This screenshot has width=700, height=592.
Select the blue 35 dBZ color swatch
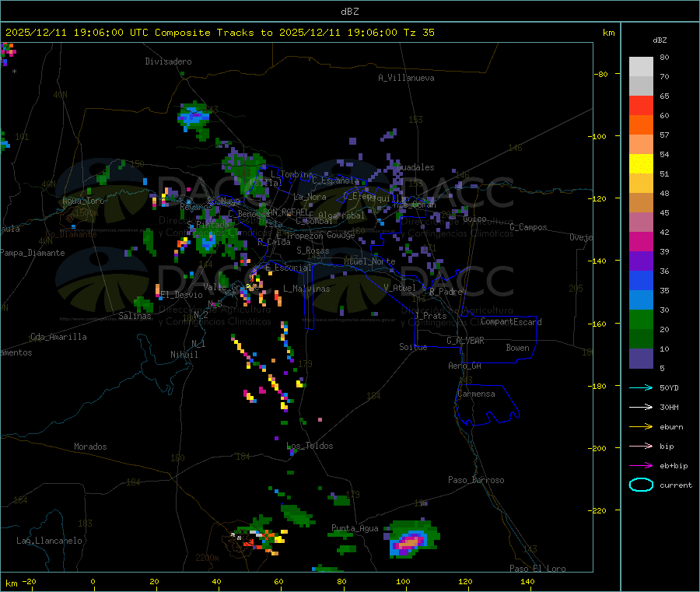tap(641, 280)
